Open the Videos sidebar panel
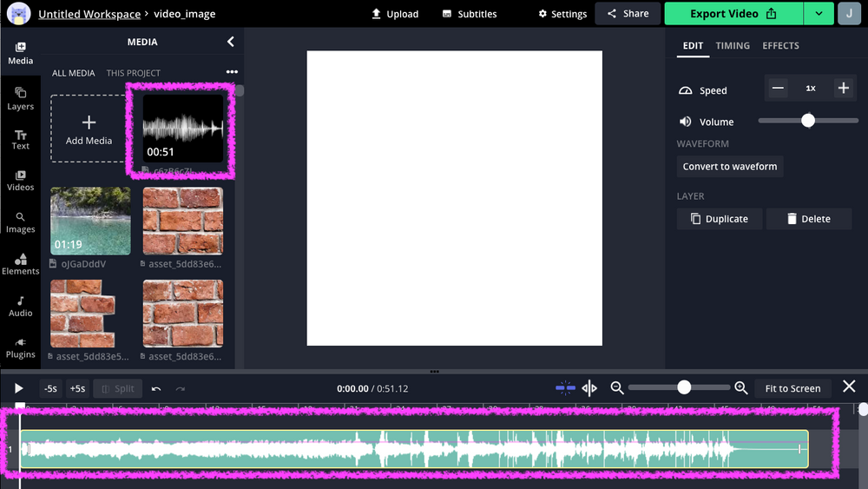This screenshot has height=489, width=868. click(21, 181)
